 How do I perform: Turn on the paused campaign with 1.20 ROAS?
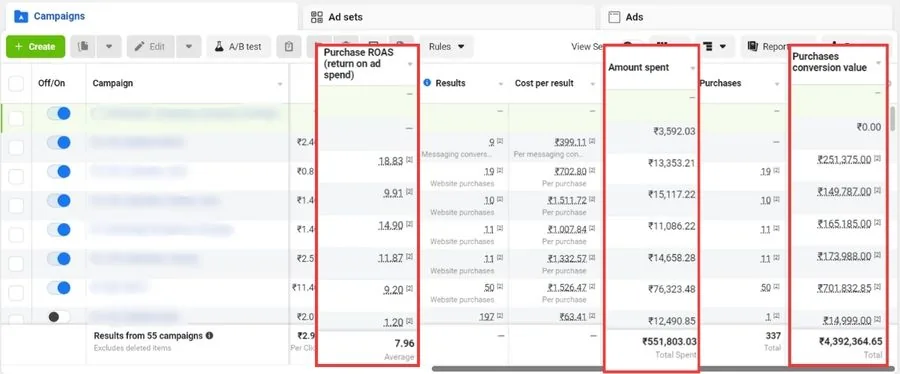coord(59,317)
